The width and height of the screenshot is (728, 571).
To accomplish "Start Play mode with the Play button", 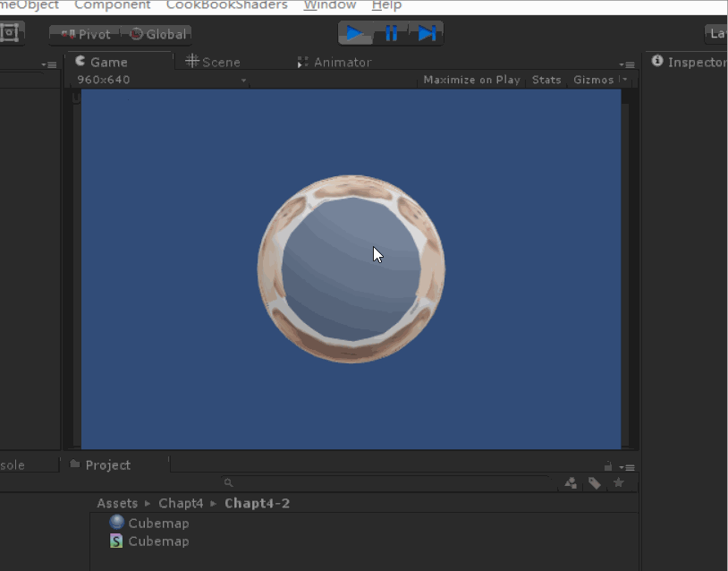I will [355, 33].
